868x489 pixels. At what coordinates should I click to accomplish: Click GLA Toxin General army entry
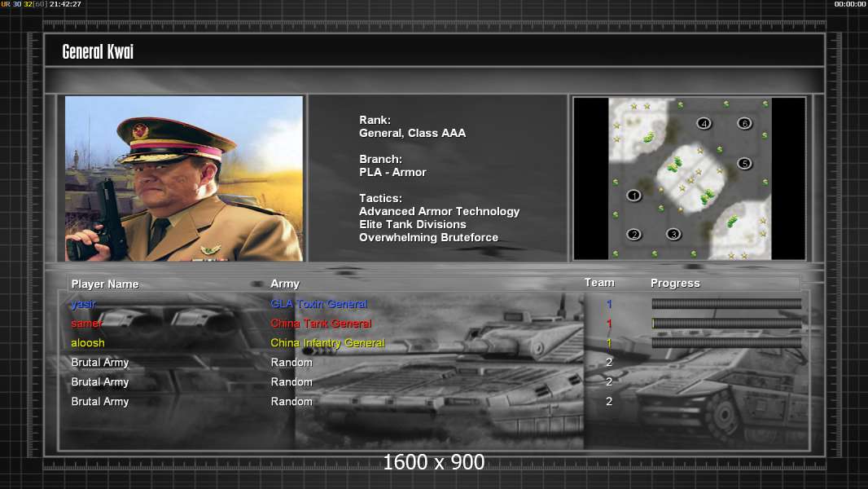click(x=319, y=304)
